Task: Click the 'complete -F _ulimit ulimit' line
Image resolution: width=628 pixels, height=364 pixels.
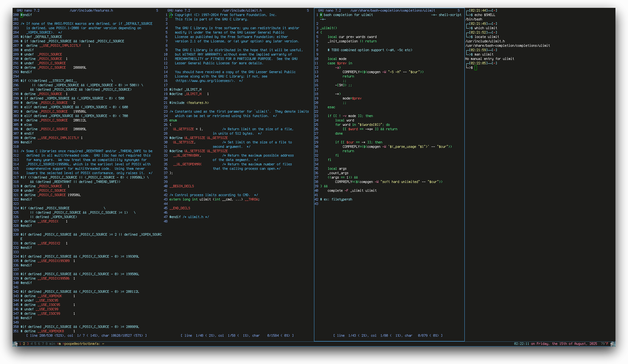Action: point(352,190)
